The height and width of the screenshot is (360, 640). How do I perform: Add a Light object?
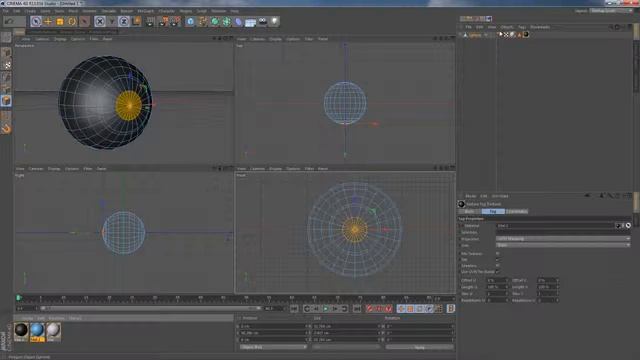pyautogui.click(x=275, y=21)
